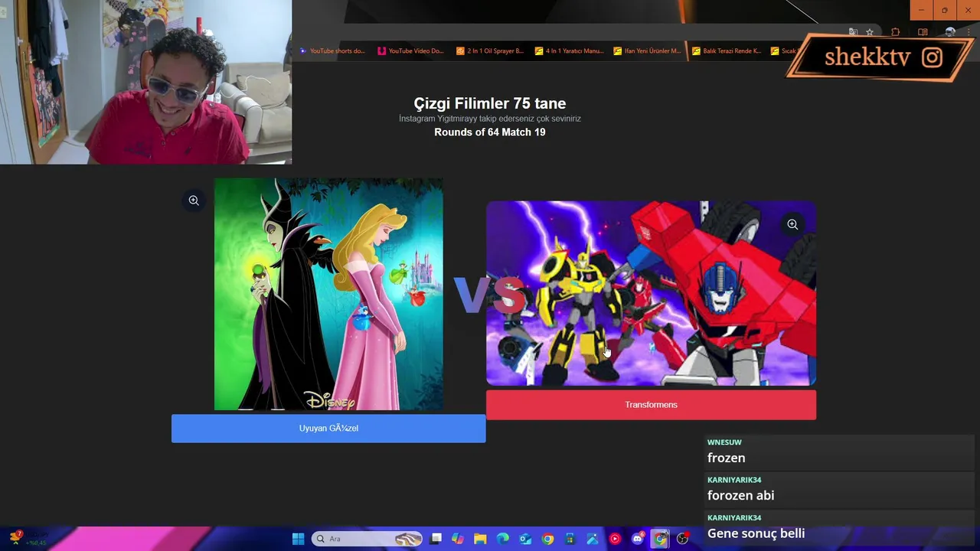Click the translate page icon in Chrome
The image size is (980, 551).
(x=853, y=32)
